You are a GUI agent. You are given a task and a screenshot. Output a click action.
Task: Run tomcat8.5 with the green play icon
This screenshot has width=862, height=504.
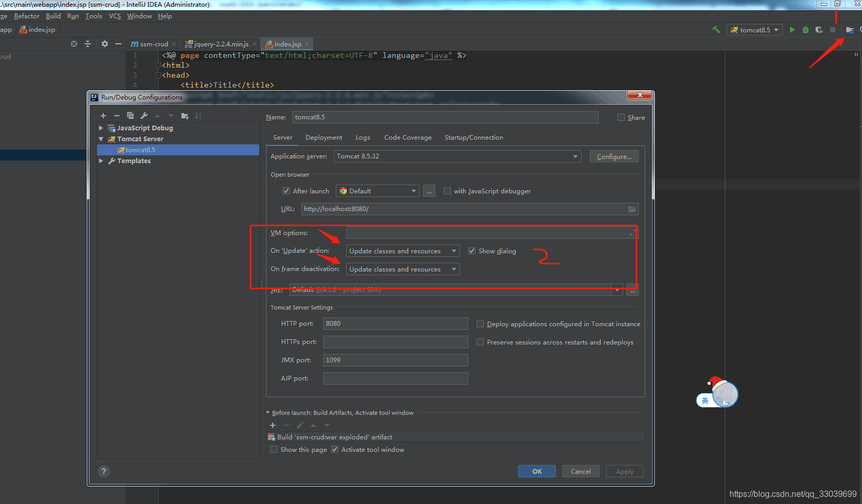792,30
